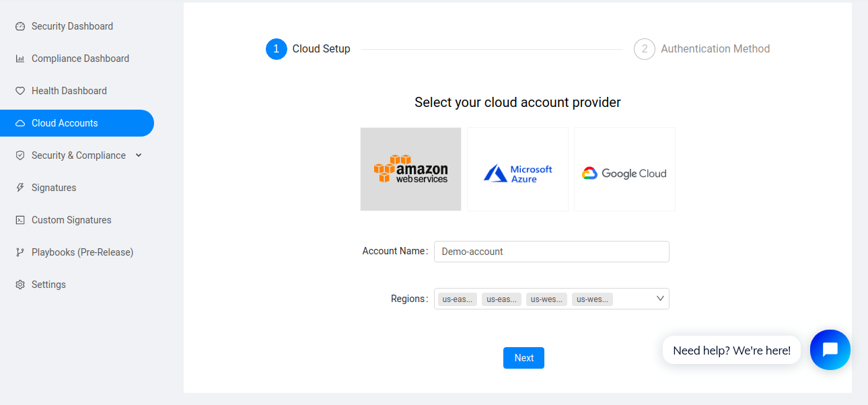Click the Custom Signatures terminal icon
Image resolution: width=868 pixels, height=405 pixels.
point(20,220)
